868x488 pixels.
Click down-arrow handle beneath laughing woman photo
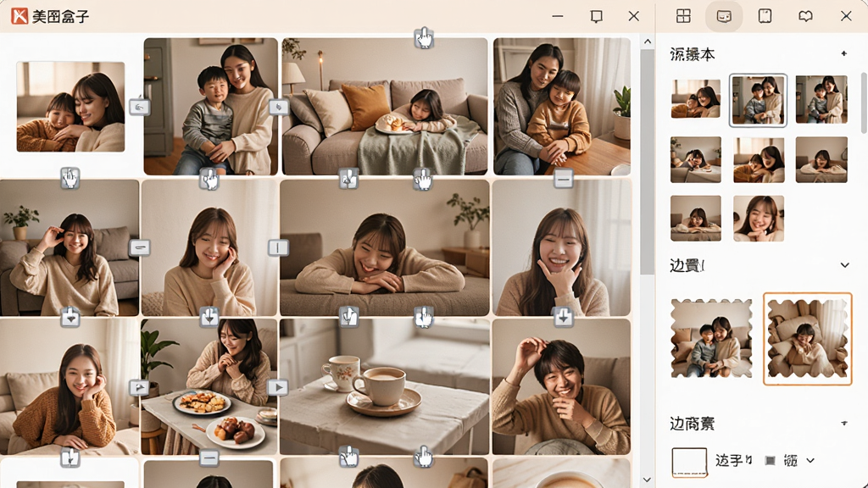click(563, 317)
